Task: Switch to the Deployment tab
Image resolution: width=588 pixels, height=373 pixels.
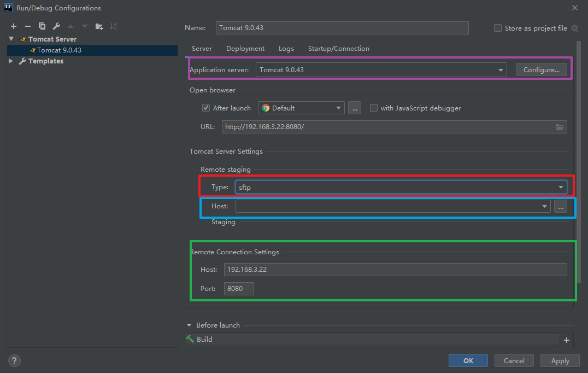Action: (x=245, y=49)
